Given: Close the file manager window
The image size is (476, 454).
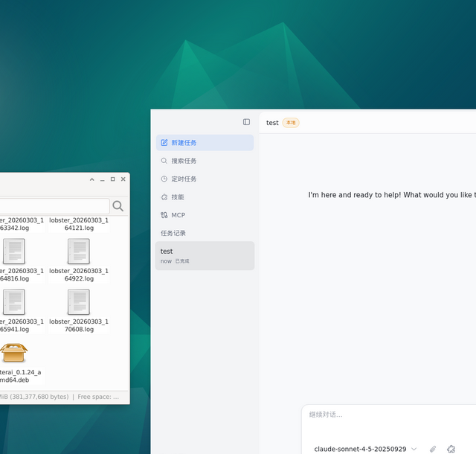Looking at the screenshot, I should coord(123,179).
